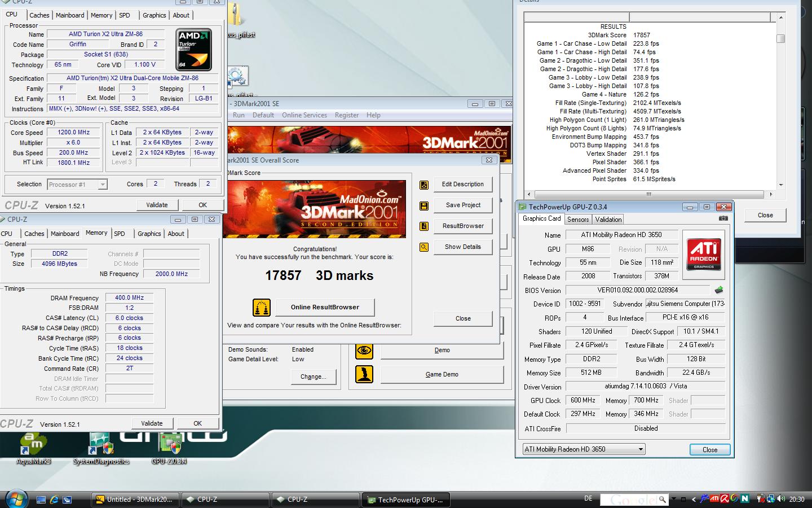Viewport: 812px width, 508px height.
Task: Click the Show Details button
Action: point(463,247)
